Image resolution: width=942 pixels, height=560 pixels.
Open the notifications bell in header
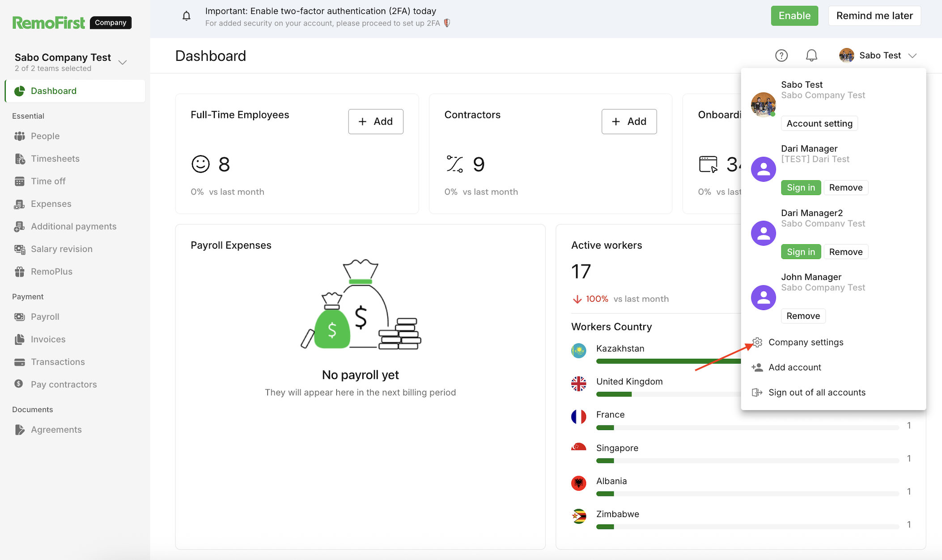pos(811,55)
